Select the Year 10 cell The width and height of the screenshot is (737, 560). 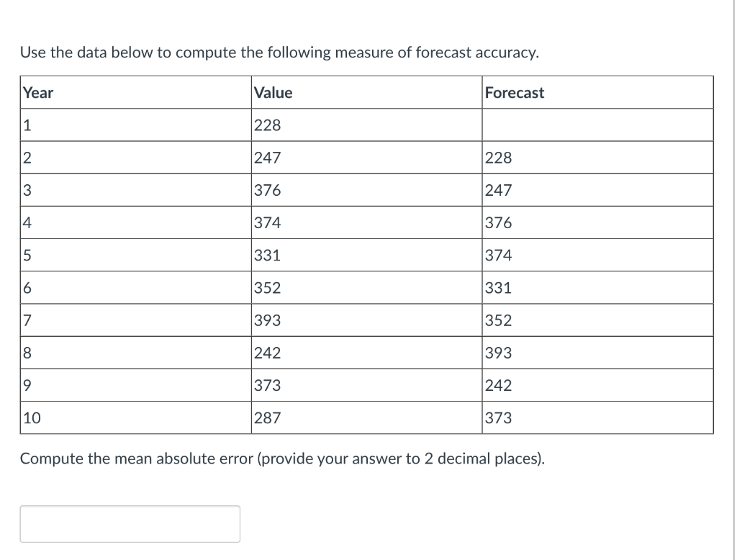[x=32, y=417]
